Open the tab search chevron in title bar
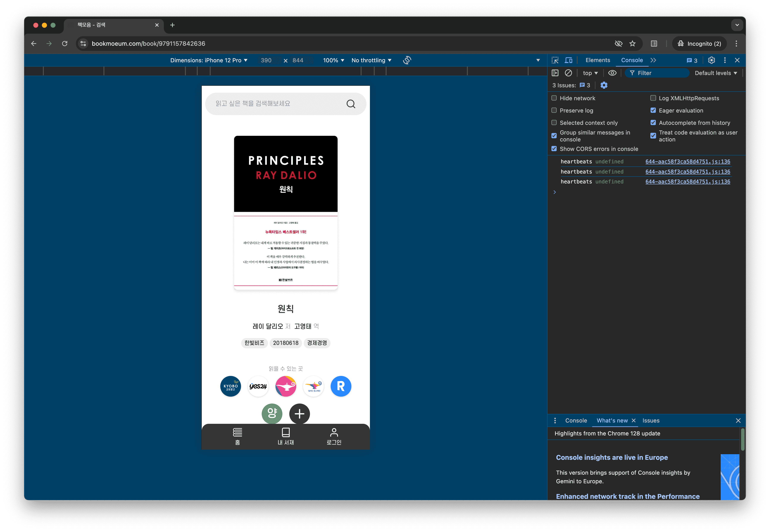Screen dimensions: 770x532 pyautogui.click(x=737, y=25)
